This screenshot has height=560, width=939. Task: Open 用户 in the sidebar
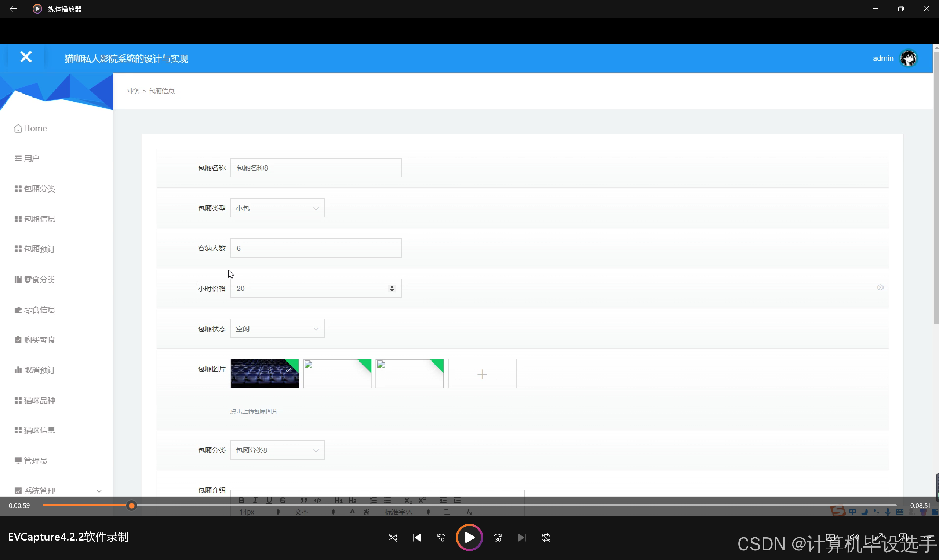pos(27,158)
